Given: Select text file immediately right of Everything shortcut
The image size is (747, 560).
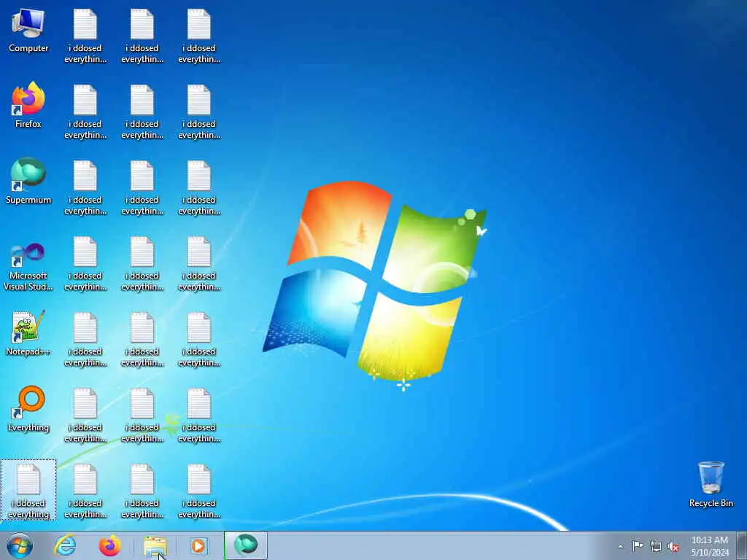Looking at the screenshot, I should [85, 415].
